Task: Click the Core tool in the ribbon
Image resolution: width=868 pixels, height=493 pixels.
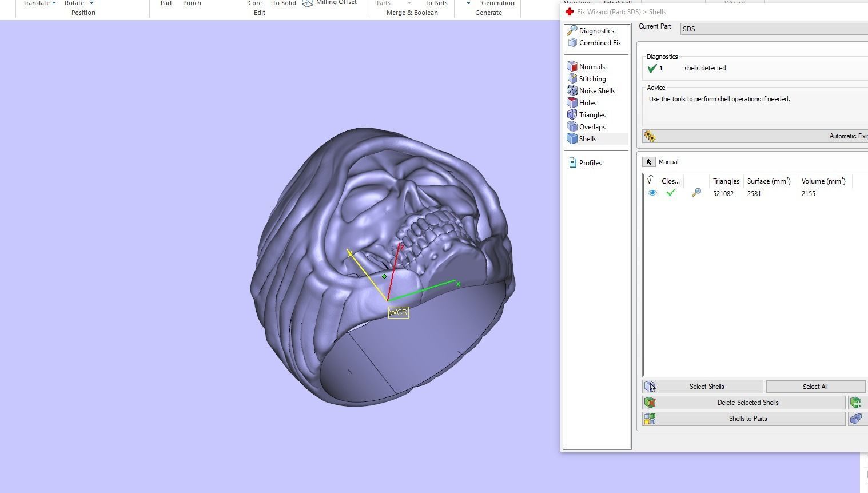Action: pyautogui.click(x=255, y=3)
